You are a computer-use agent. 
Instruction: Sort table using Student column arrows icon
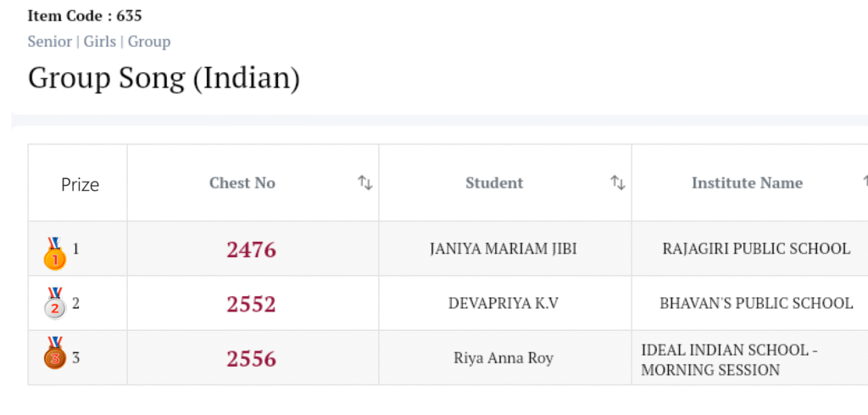618,182
